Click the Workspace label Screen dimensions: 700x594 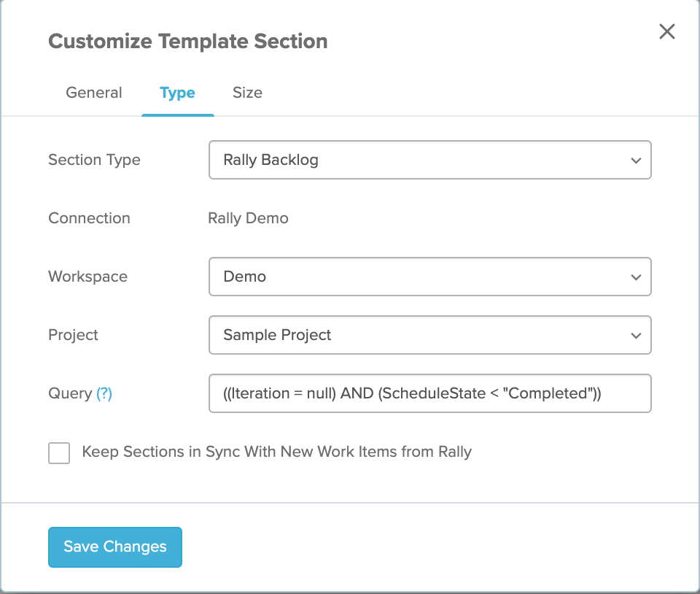coord(88,277)
